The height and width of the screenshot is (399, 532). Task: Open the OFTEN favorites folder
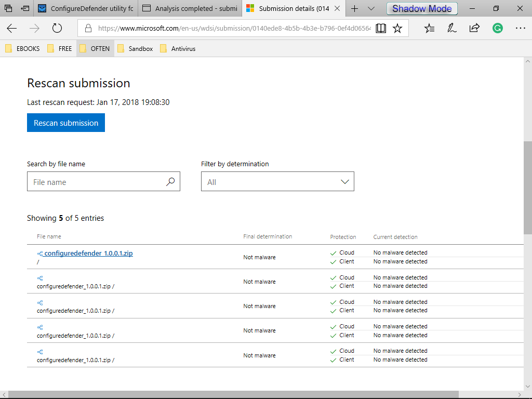95,48
